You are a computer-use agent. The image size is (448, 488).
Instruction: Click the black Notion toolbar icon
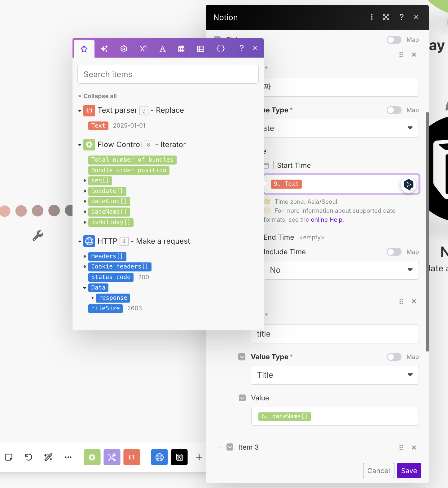(x=179, y=457)
